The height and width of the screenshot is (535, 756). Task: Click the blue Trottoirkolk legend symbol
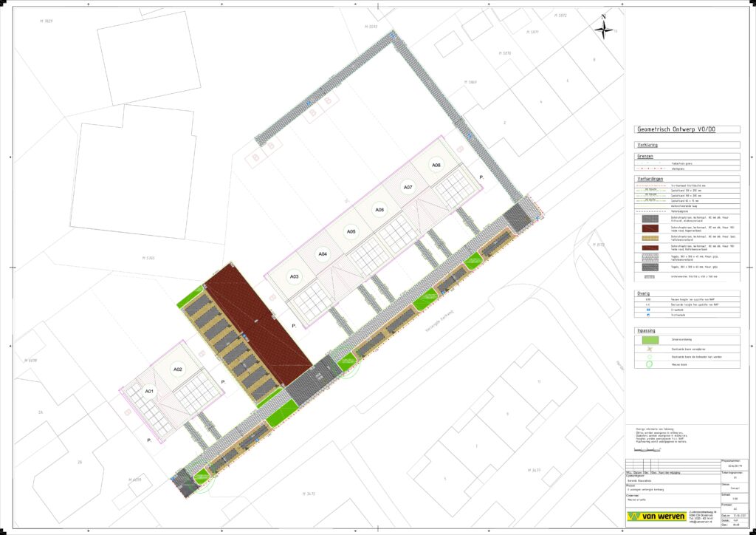(647, 316)
